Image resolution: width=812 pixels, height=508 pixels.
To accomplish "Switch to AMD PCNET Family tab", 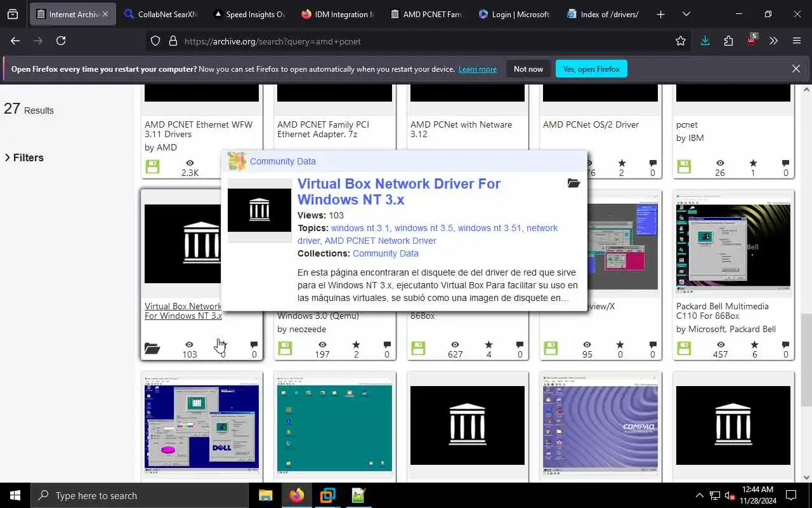I will coord(426,14).
